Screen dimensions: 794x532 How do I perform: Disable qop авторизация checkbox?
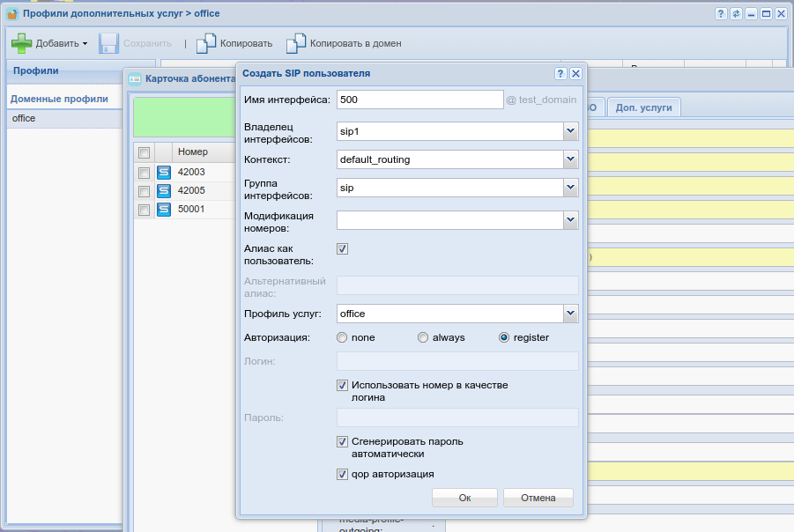[x=343, y=475]
